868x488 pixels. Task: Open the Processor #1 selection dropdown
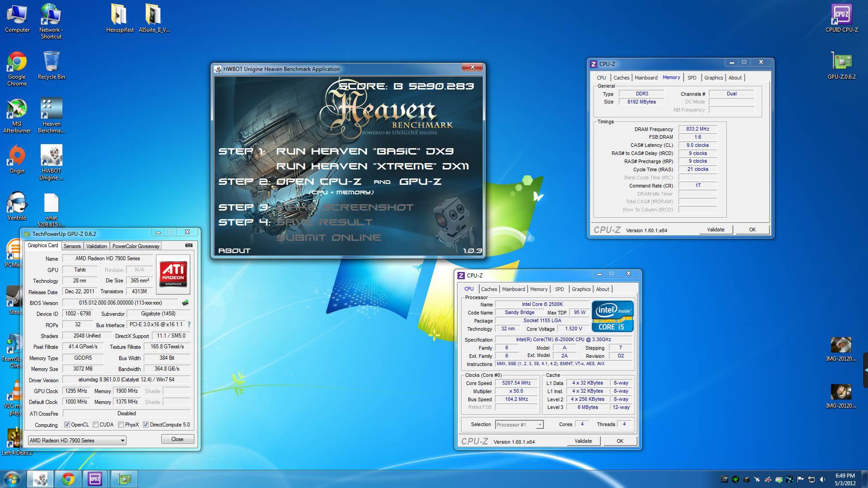tap(519, 425)
